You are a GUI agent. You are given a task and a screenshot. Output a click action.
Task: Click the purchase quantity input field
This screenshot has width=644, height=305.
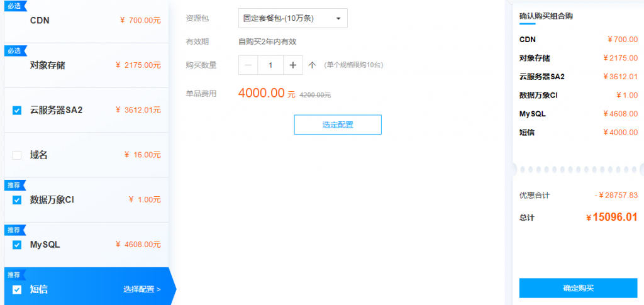pyautogui.click(x=270, y=65)
